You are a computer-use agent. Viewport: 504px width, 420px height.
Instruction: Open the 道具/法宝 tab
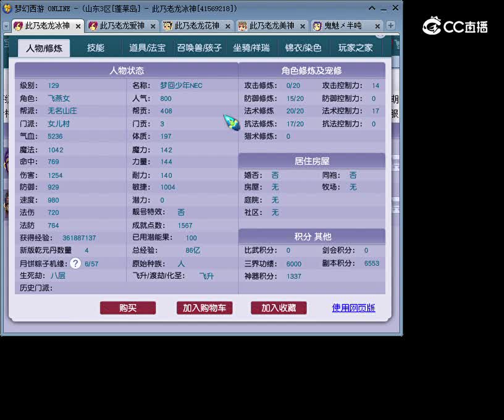148,48
